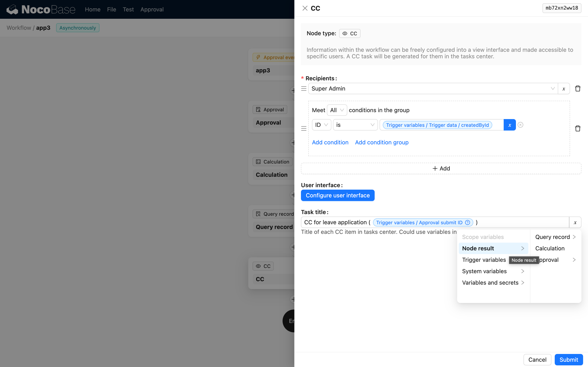
Task: Remove the ID condition with circle-x icon
Action: 520,125
